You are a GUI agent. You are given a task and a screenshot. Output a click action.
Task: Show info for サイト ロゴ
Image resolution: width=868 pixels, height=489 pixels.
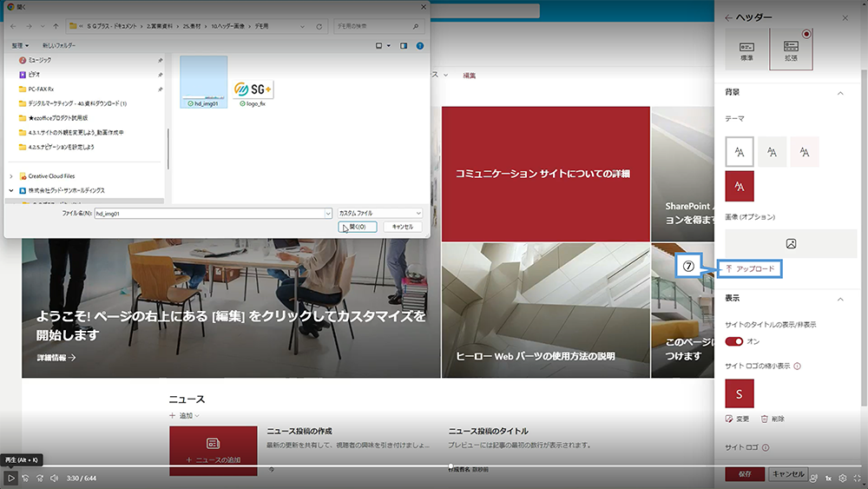pyautogui.click(x=766, y=447)
